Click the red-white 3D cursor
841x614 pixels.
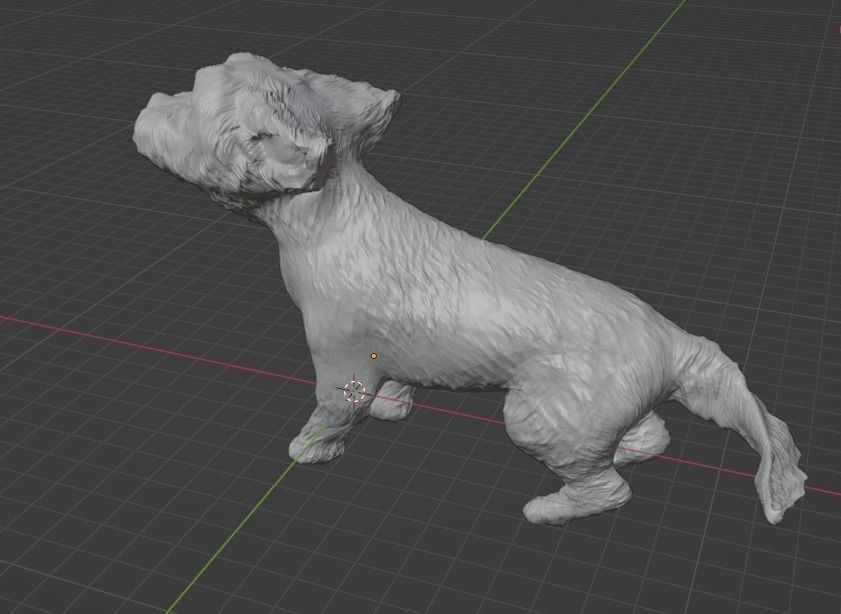point(354,391)
